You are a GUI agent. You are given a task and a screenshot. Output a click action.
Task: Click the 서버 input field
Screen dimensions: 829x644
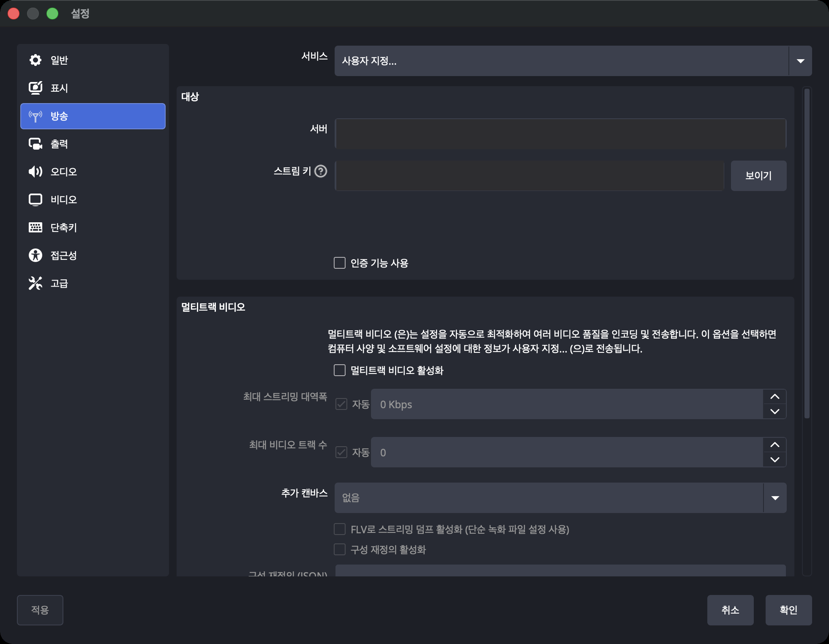560,134
